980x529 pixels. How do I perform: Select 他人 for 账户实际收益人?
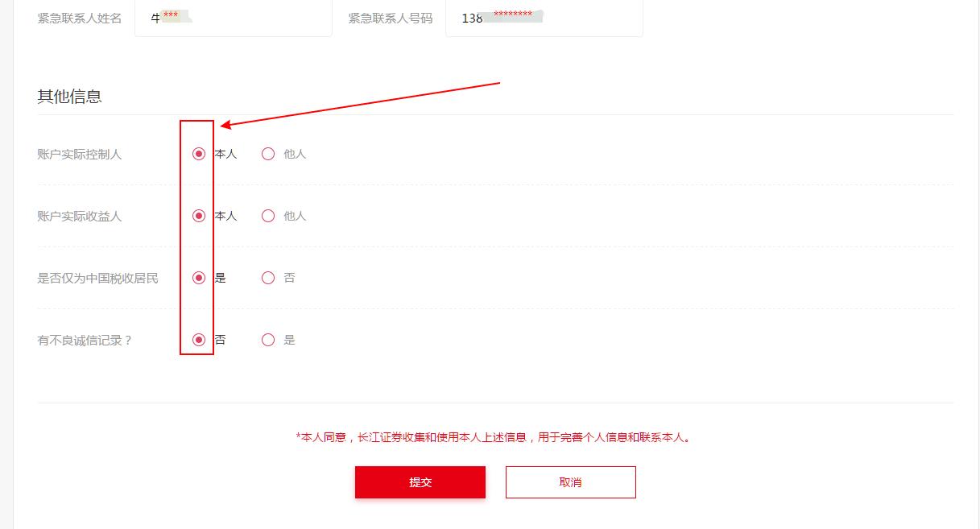click(x=267, y=216)
